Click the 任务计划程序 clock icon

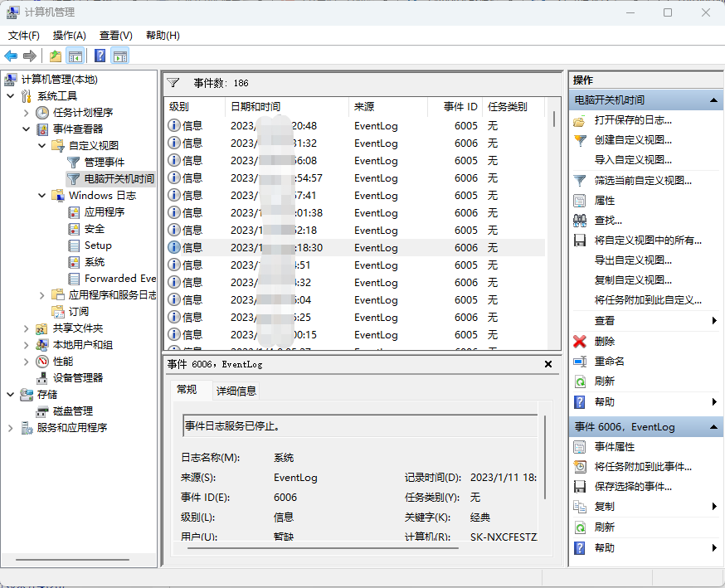(x=42, y=112)
